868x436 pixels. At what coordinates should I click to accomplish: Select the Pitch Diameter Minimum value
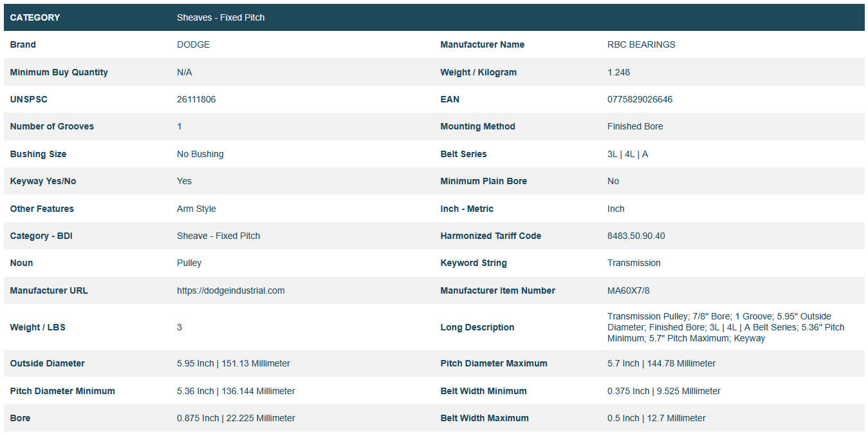point(236,391)
